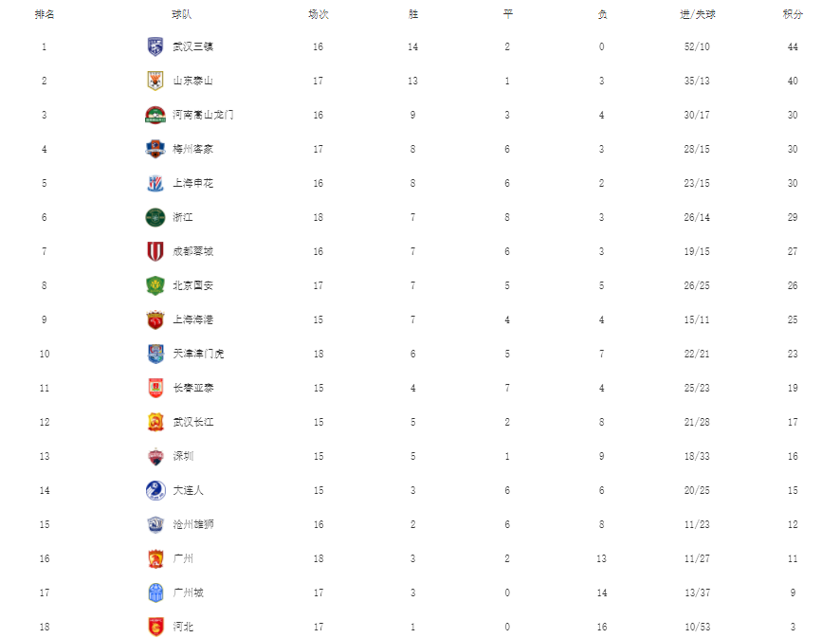
Task: Click the 山东泰山 club crest
Action: 155,81
